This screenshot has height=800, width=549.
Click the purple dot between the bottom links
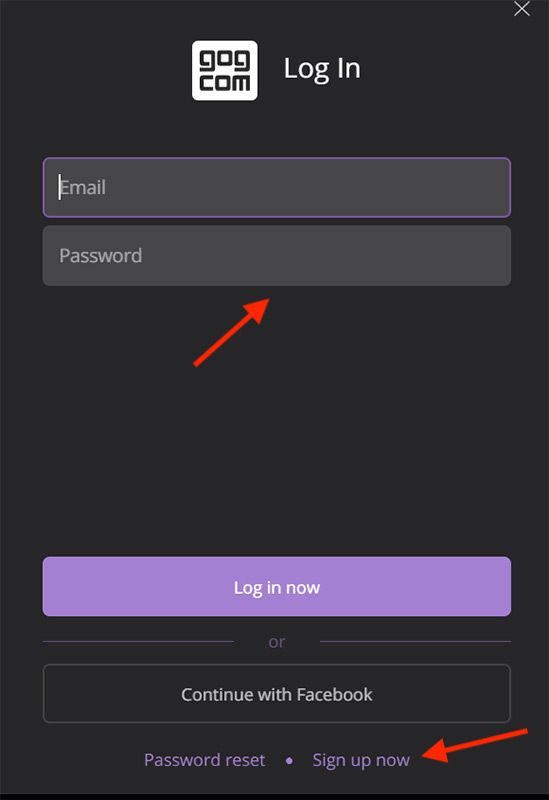pos(289,761)
